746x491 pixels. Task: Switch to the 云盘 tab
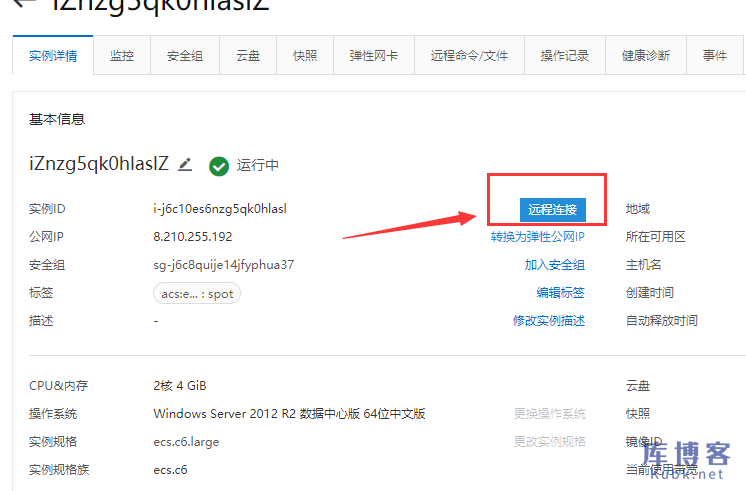(248, 55)
